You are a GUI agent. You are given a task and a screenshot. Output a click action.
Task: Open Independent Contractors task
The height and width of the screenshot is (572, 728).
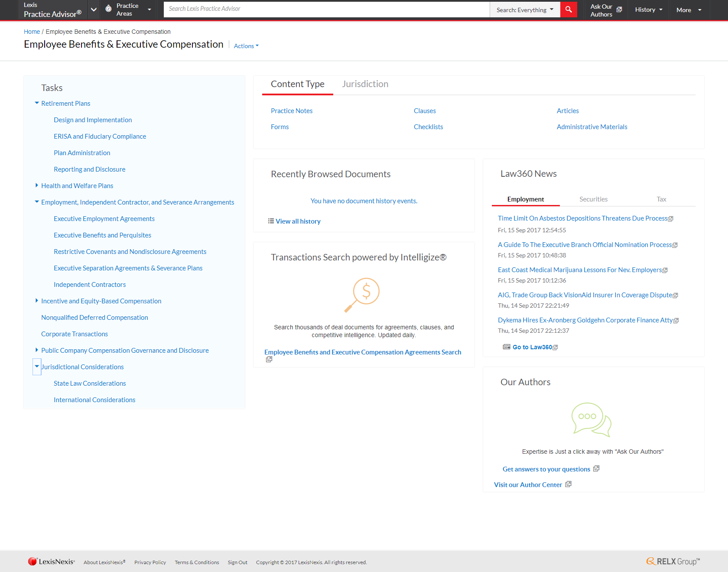pos(90,285)
